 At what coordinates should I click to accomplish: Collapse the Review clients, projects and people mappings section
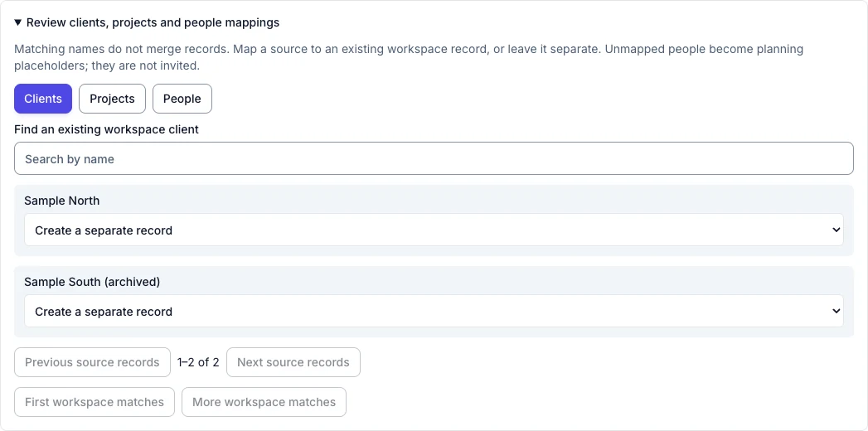pyautogui.click(x=147, y=22)
